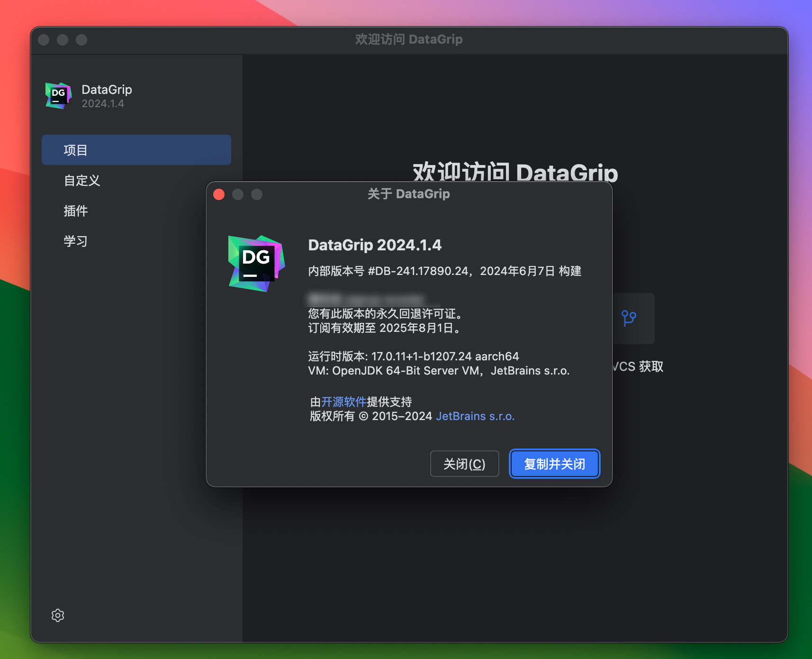812x659 pixels.
Task: Click the DataGrip logo in the sidebar
Action: pyautogui.click(x=57, y=95)
